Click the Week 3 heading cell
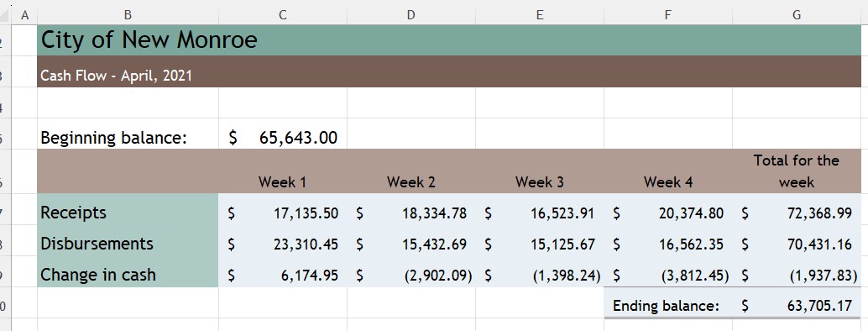 tap(540, 171)
